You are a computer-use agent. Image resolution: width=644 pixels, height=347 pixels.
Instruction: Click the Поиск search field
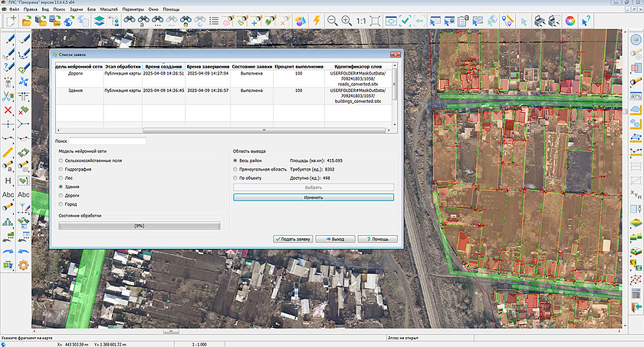coord(107,141)
